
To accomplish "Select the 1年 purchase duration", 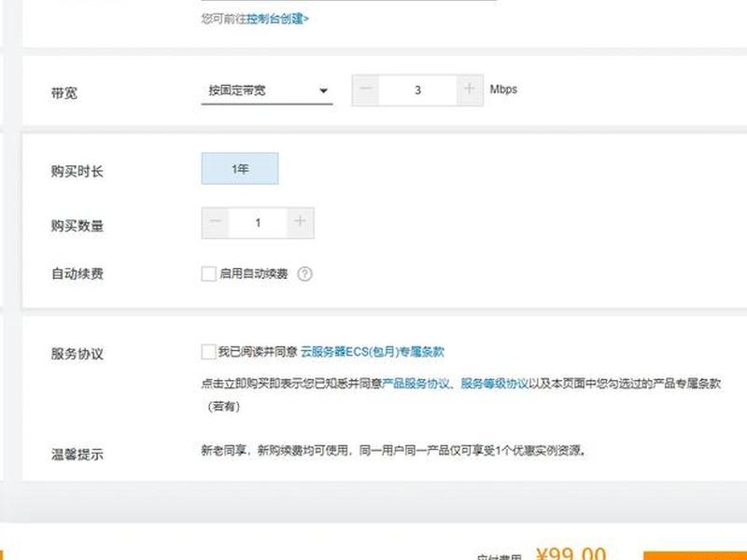I will point(240,169).
